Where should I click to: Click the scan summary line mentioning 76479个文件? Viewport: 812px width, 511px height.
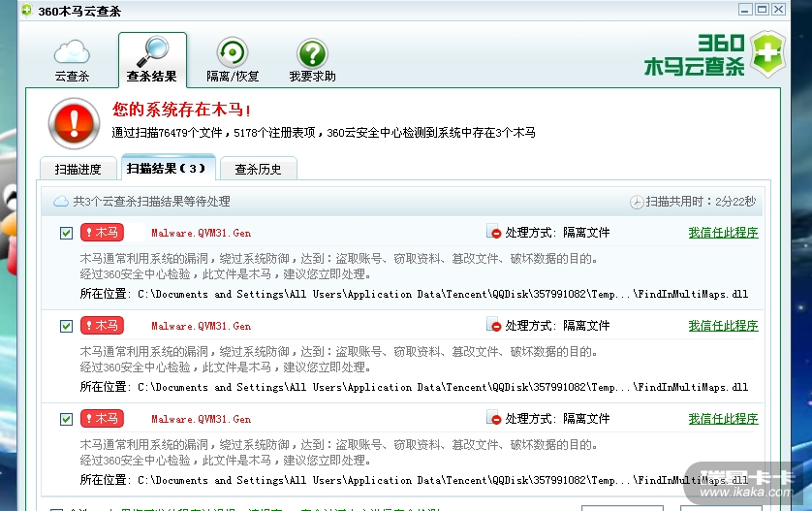(x=324, y=133)
